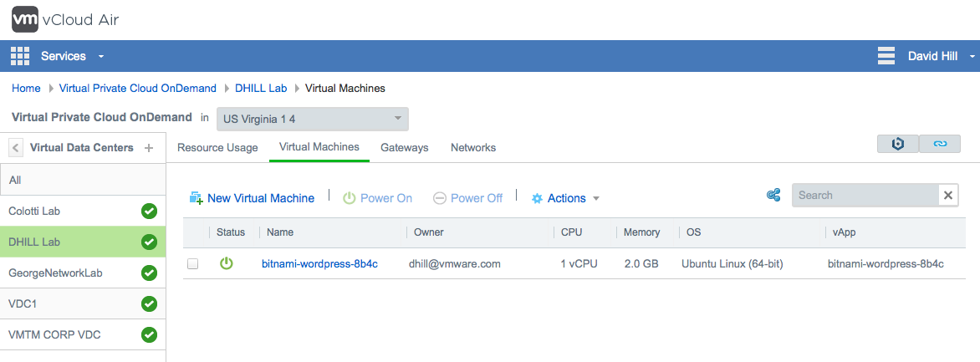
Task: Click green check status for Colotti Lab
Action: pyautogui.click(x=149, y=212)
